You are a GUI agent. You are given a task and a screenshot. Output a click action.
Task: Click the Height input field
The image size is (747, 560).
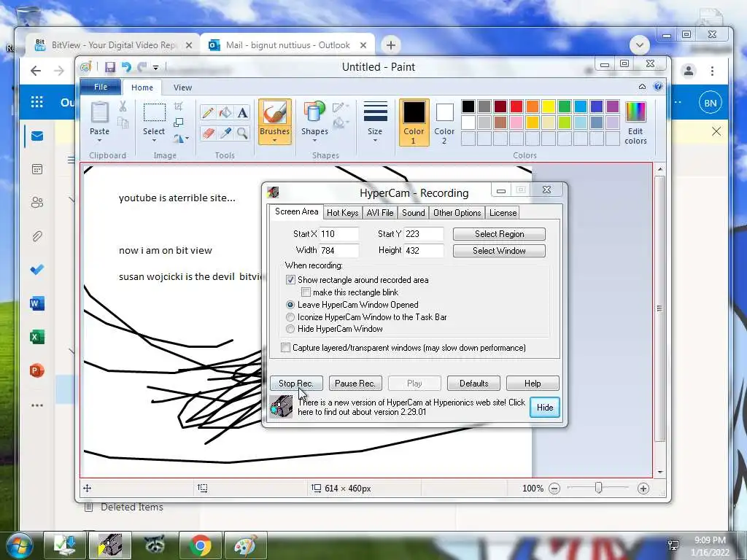(x=424, y=251)
